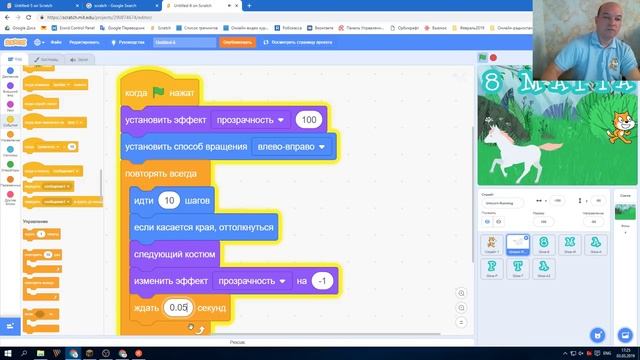This screenshot has height=360, width=640.
Task: Click the choose a sprite button
Action: (598, 335)
